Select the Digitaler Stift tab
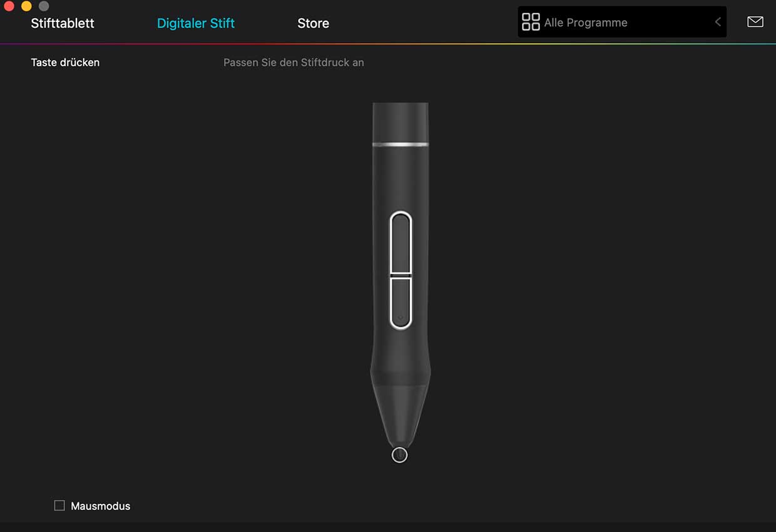This screenshot has width=776, height=532. [196, 23]
